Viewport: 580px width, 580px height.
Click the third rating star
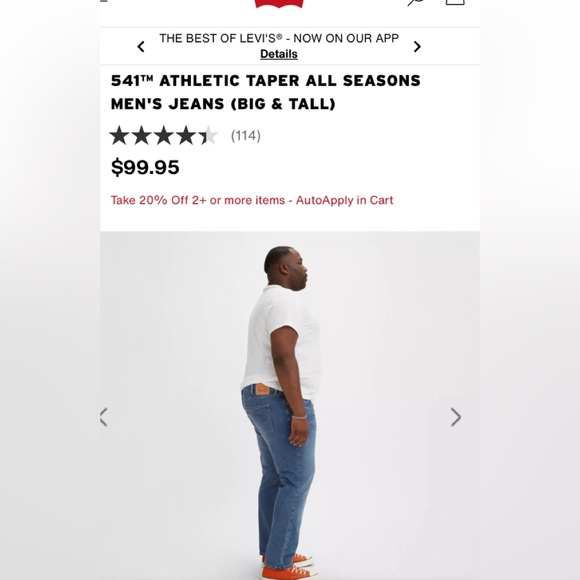164,135
